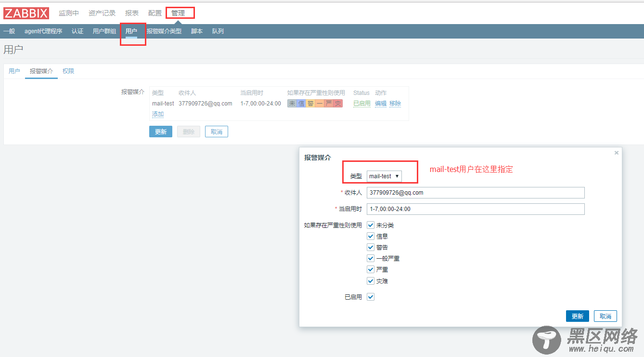Click 377909726@qq.com in media table
Image resolution: width=644 pixels, height=357 pixels.
(x=206, y=104)
